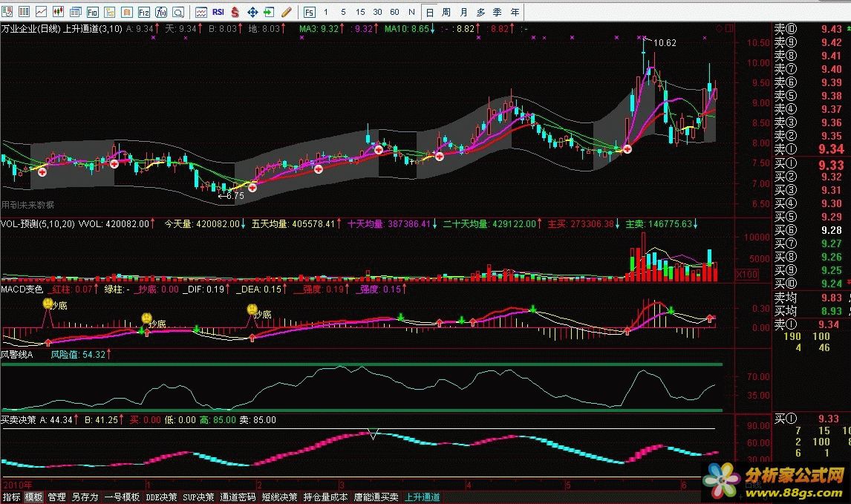Select the active 上升通道 template
The width and height of the screenshot is (851, 504).
[x=423, y=497]
